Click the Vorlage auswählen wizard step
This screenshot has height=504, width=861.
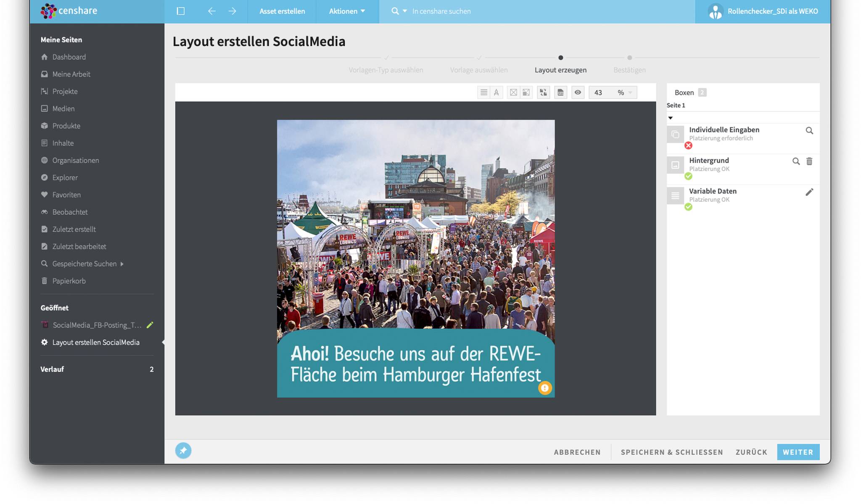point(479,70)
